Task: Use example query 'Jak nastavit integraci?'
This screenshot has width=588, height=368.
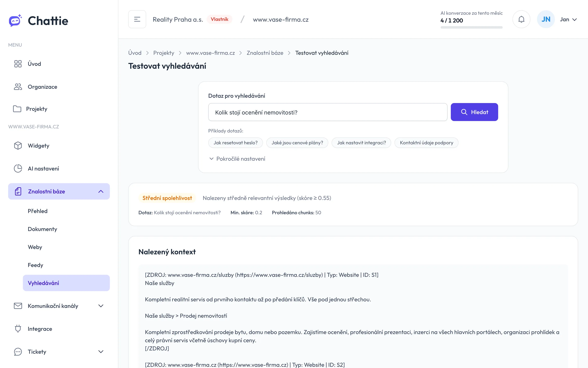Action: pyautogui.click(x=361, y=143)
